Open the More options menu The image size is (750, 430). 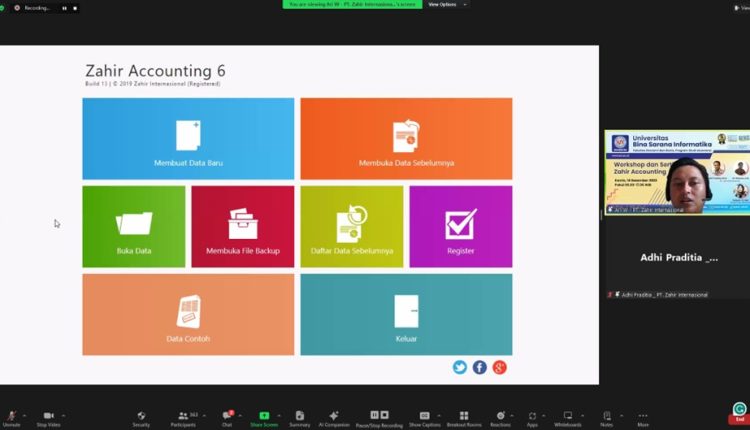pyautogui.click(x=643, y=419)
